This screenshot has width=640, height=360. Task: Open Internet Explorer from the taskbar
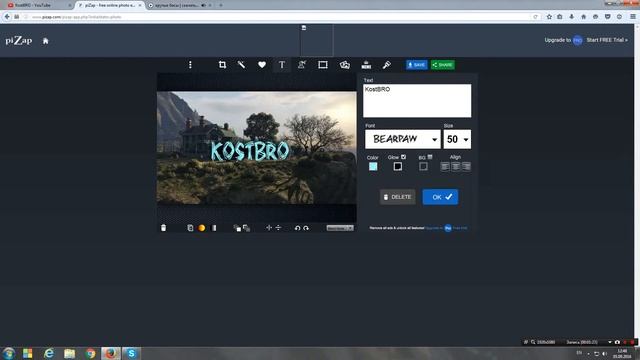coord(49,353)
